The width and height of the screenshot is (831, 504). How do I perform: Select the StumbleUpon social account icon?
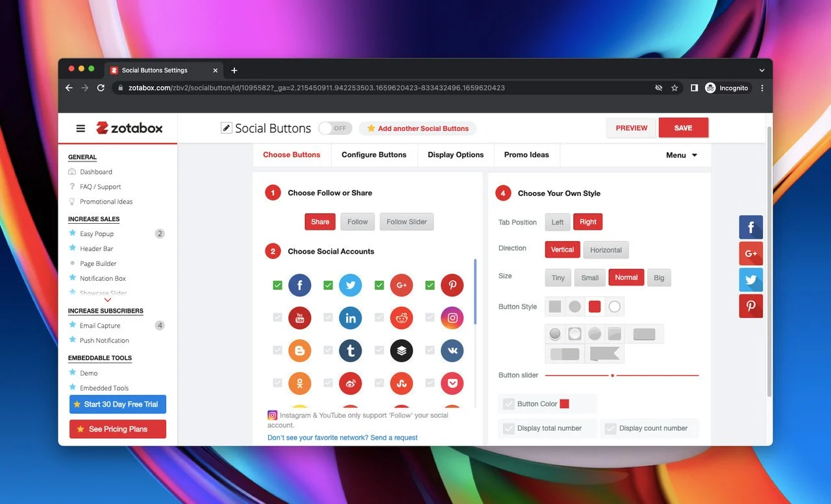(401, 383)
